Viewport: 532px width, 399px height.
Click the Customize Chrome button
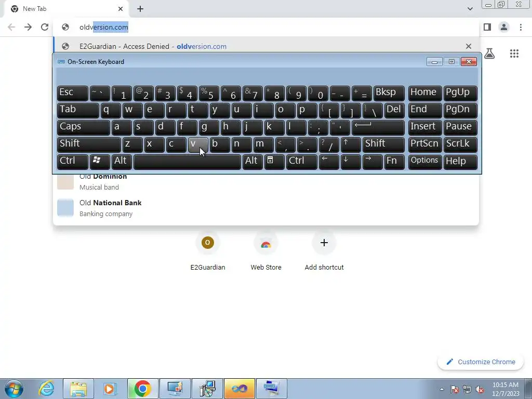point(481,362)
